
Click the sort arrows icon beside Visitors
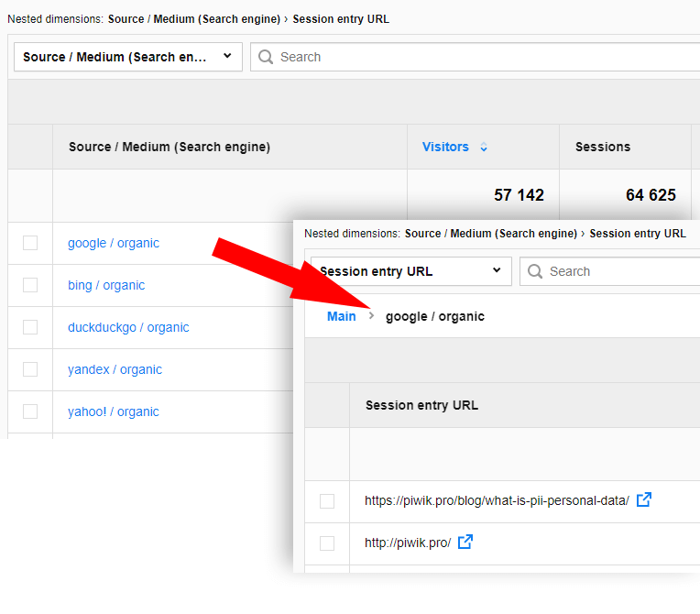pyautogui.click(x=484, y=148)
